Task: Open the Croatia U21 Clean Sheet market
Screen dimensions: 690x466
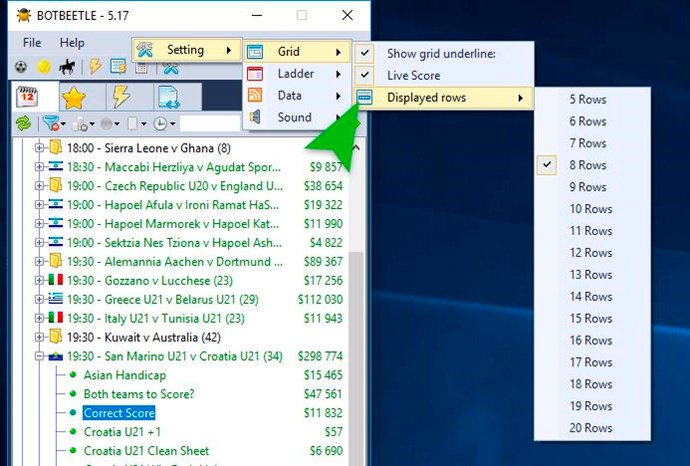Action: 147,451
